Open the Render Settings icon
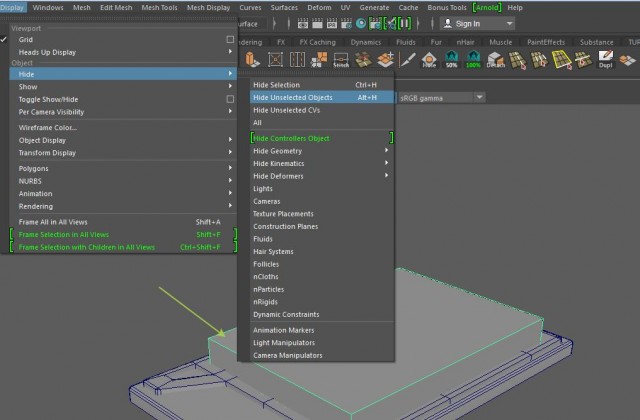Image resolution: width=640 pixels, height=420 pixels. [346, 24]
